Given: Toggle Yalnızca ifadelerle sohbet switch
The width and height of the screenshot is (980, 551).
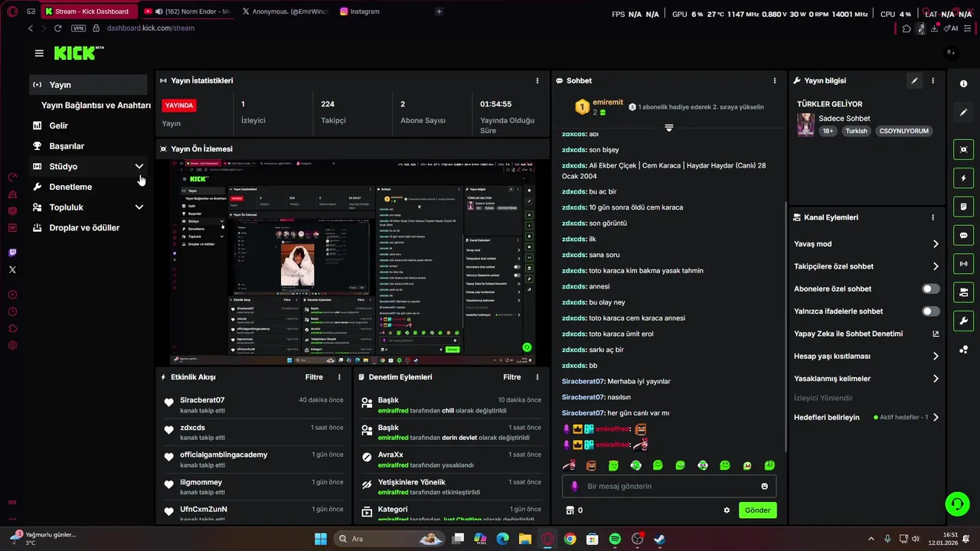Looking at the screenshot, I should click(930, 311).
